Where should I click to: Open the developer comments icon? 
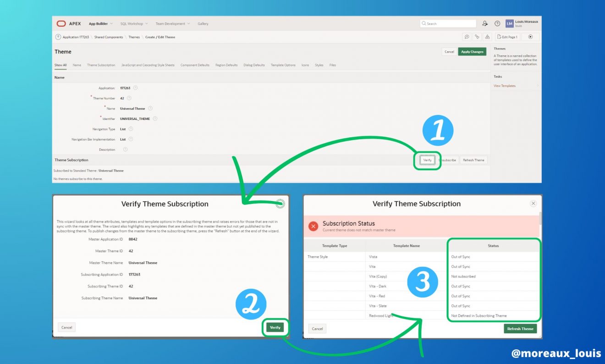[467, 37]
